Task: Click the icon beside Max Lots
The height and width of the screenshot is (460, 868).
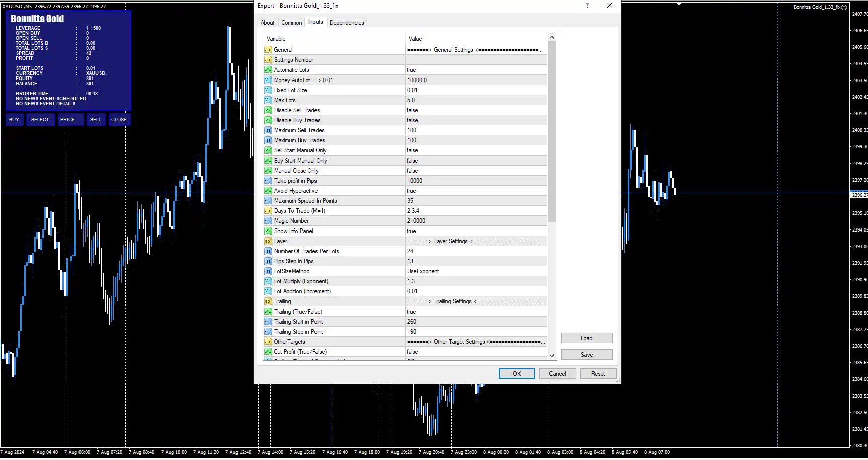Action: click(x=268, y=100)
